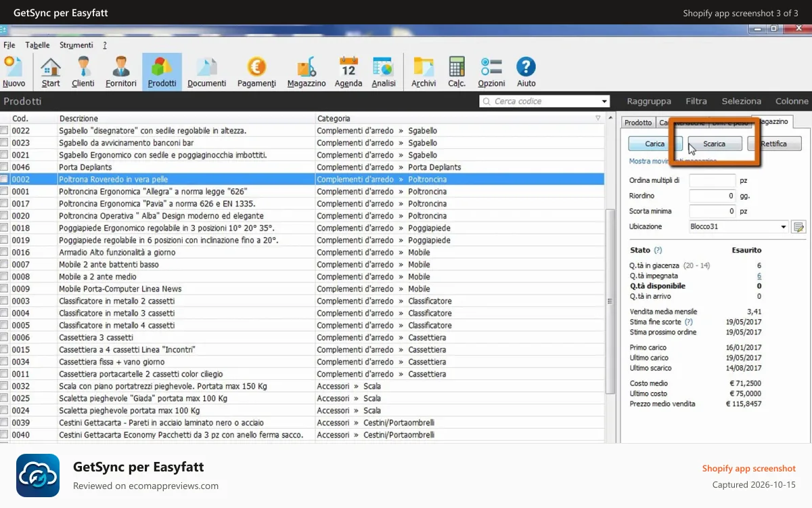The height and width of the screenshot is (508, 812).
Task: Tick checkbox for product 0009
Action: click(4, 289)
